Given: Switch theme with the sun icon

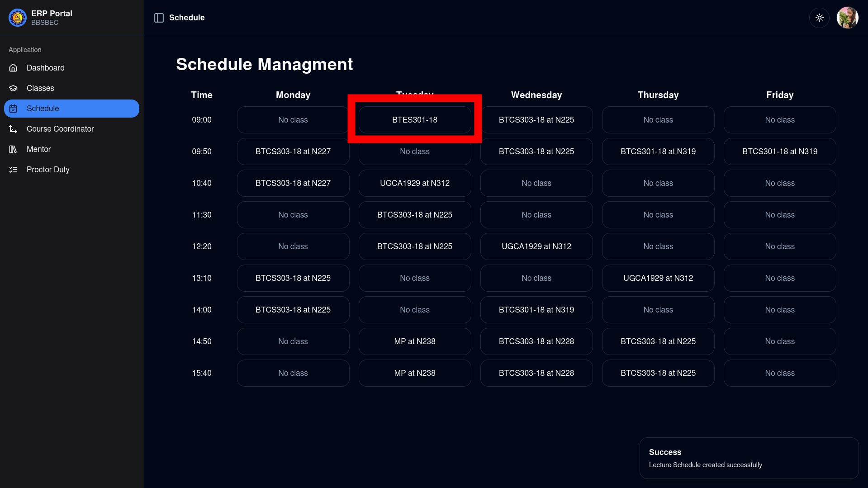Looking at the screenshot, I should (819, 18).
